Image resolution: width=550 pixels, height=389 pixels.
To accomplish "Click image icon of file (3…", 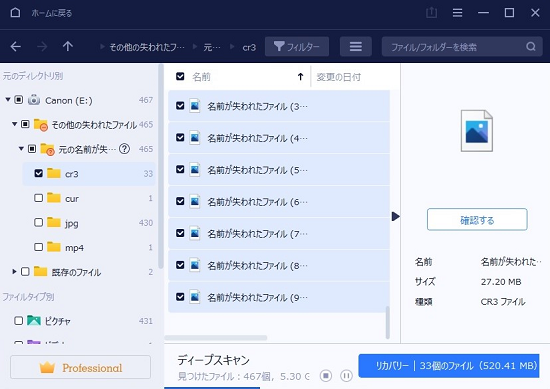I will [195, 106].
